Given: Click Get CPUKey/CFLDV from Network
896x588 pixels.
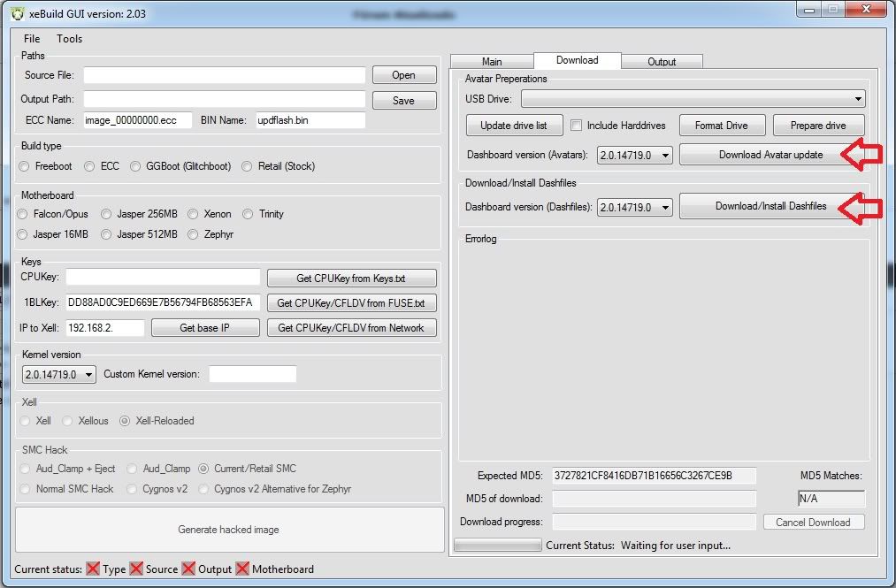Looking at the screenshot, I should [x=351, y=328].
